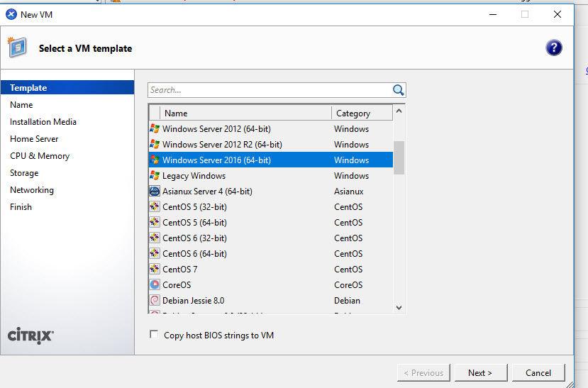This screenshot has width=588, height=388.
Task: Select the Asianux Server 4 template icon
Action: coord(155,192)
